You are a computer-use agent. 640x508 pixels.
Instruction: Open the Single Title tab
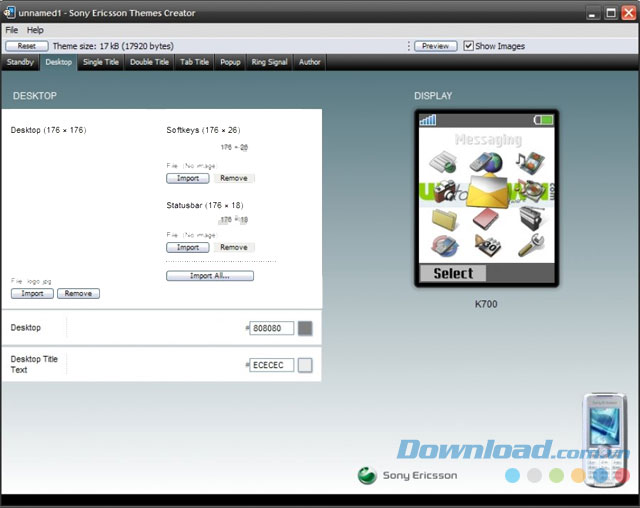101,62
